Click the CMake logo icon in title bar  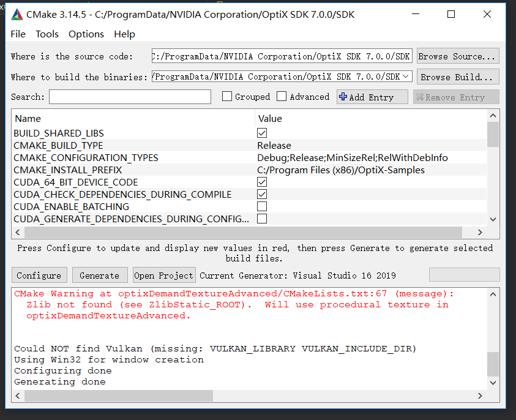[17, 15]
